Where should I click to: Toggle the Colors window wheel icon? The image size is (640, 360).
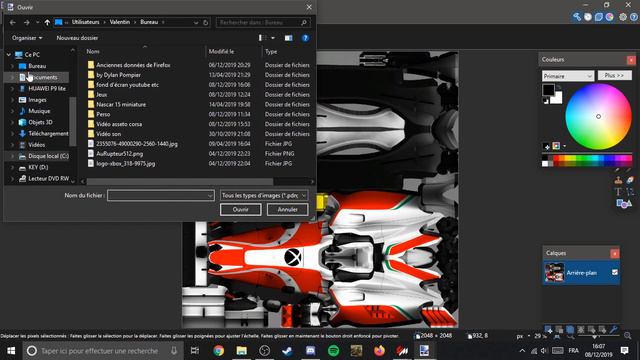(609, 17)
